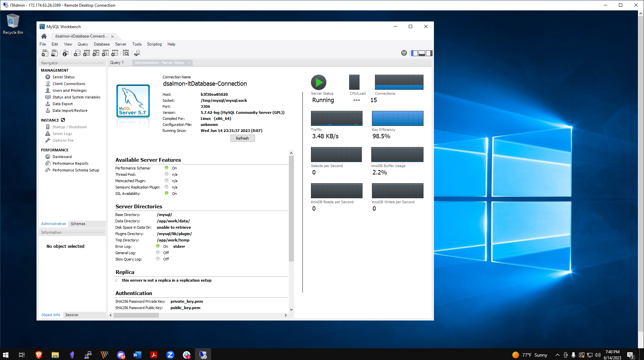Viewport: 644px width, 360px height.
Task: Create a new table icon
Action: pyautogui.click(x=86, y=53)
